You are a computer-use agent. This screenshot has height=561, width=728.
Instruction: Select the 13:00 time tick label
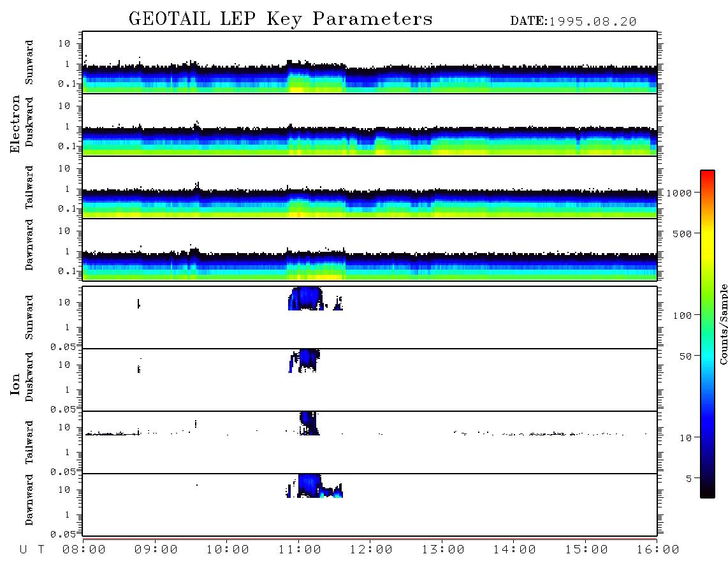click(443, 550)
